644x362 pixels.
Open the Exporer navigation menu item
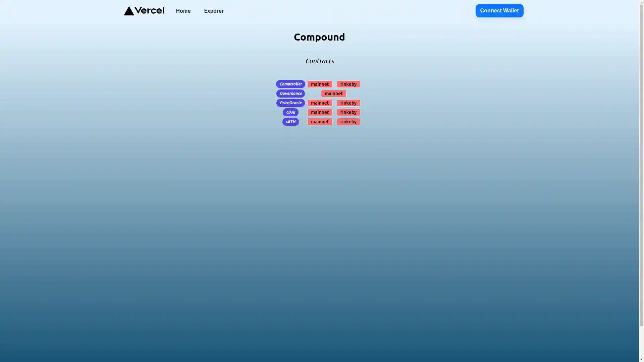[214, 11]
